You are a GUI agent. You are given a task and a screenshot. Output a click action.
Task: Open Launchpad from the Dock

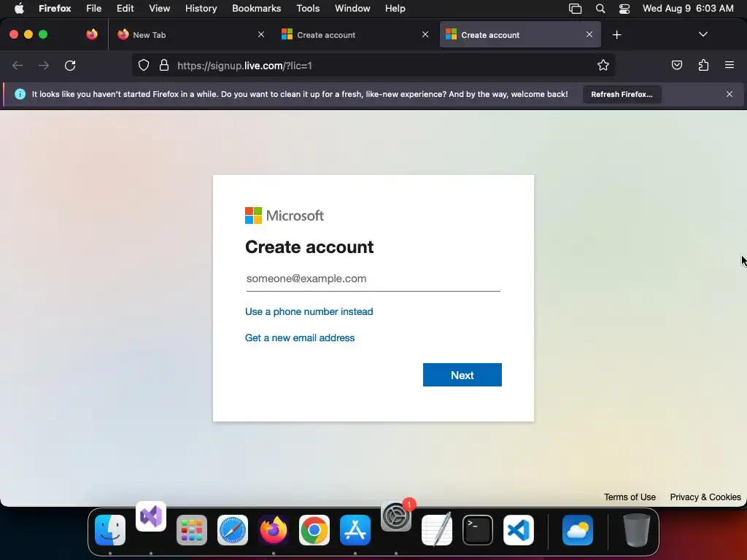[192, 530]
